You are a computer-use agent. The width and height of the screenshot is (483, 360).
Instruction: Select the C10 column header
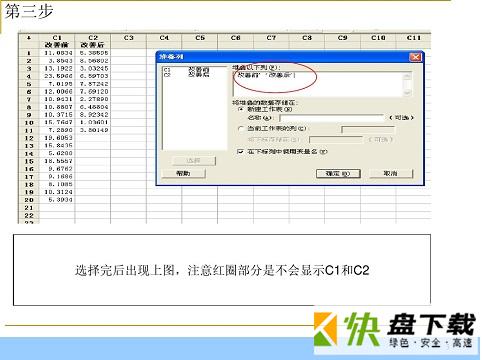click(x=378, y=38)
